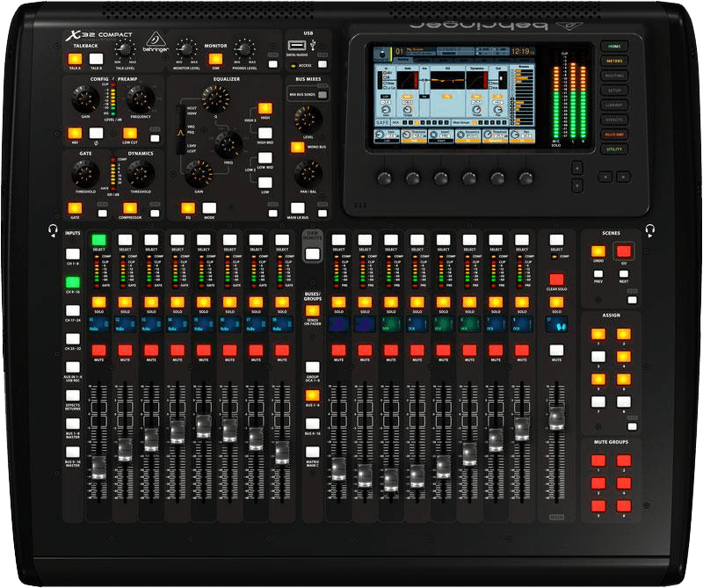Solo input channel 01
Screen dimensions: 703x588
98,301
